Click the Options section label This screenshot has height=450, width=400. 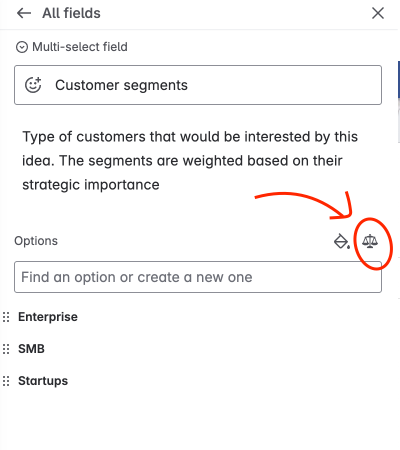tap(36, 241)
